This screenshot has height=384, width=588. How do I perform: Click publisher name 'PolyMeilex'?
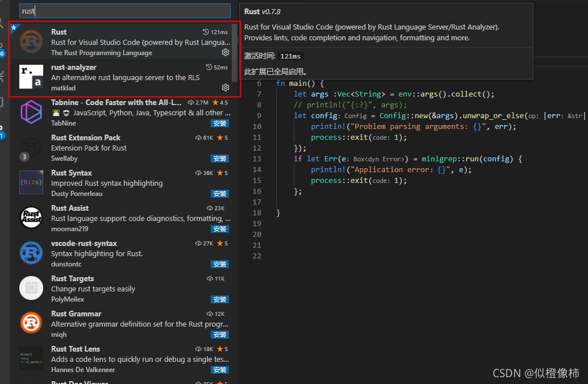coord(68,299)
